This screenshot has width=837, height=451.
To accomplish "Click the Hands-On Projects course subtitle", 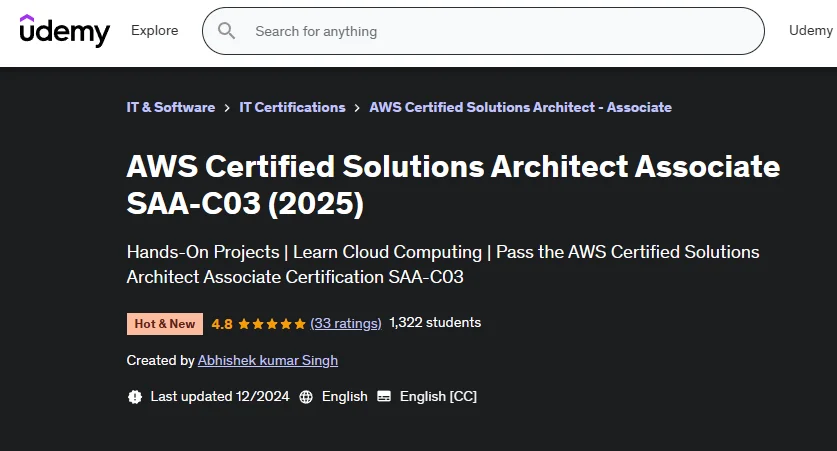I will point(443,264).
